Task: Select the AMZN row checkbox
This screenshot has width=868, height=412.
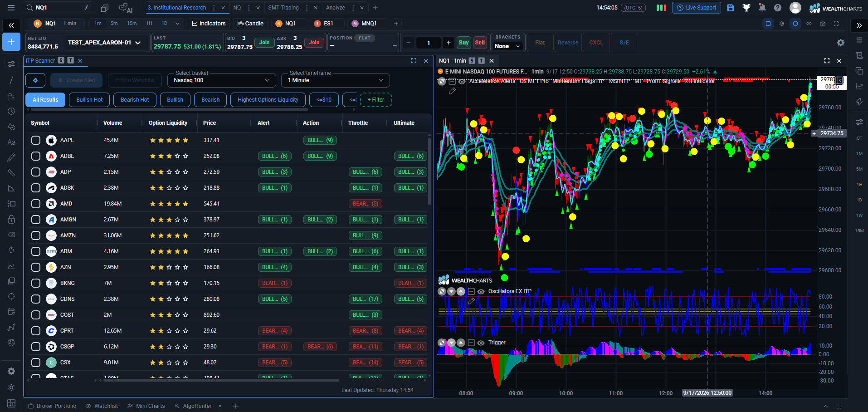Action: [x=36, y=235]
